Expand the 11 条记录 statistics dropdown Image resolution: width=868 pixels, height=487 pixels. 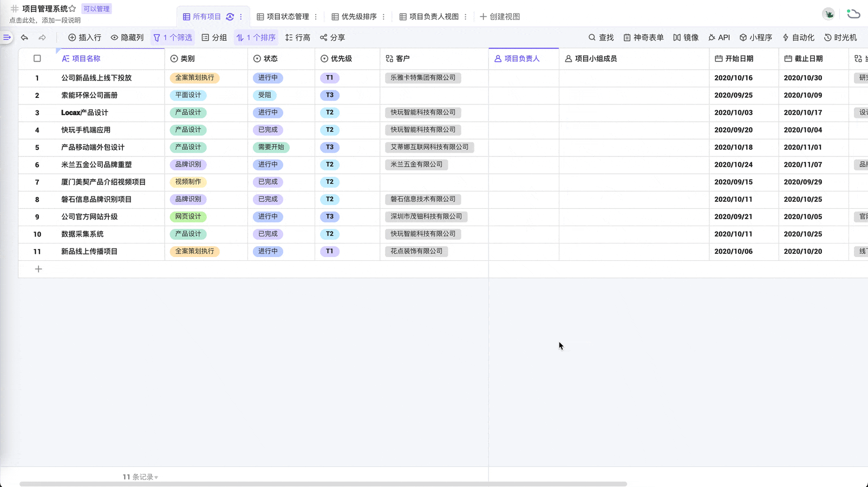pos(140,477)
